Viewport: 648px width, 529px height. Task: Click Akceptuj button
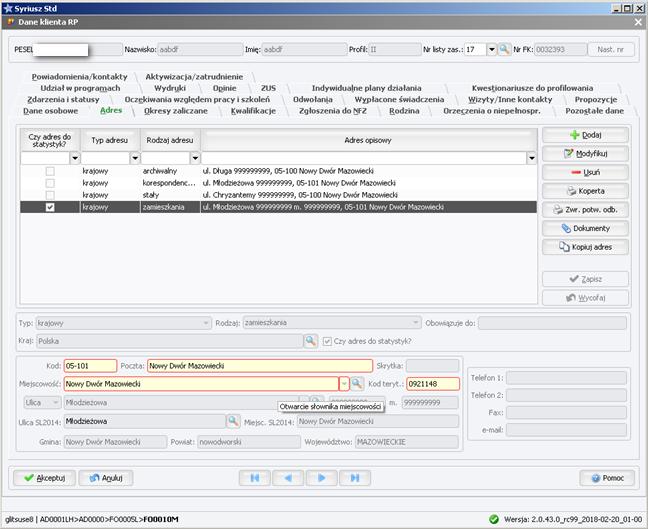[45, 478]
